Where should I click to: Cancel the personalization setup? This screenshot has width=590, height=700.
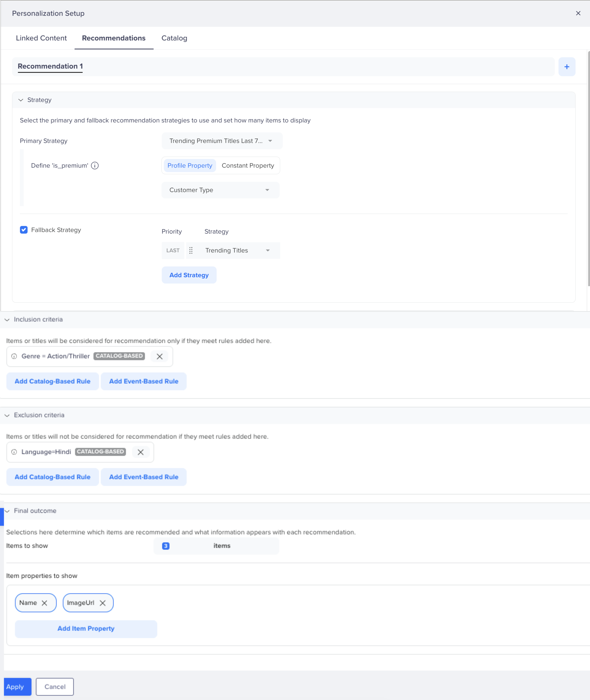(55, 687)
